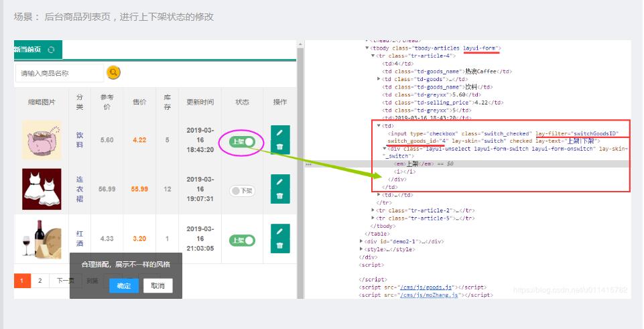644x329 pixels.
Task: Click the product name search input
Action: 59,73
